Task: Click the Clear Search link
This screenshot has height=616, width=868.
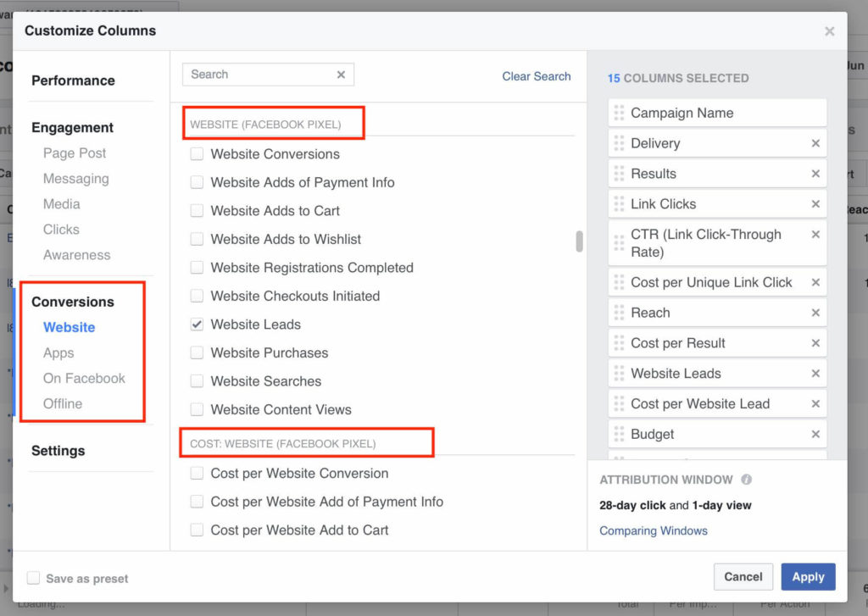Action: click(x=536, y=76)
